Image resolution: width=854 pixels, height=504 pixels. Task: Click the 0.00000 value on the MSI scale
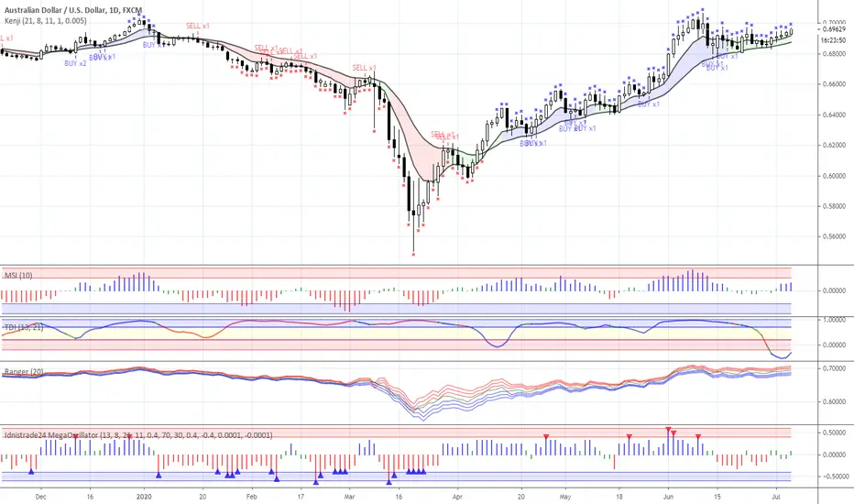coord(834,291)
